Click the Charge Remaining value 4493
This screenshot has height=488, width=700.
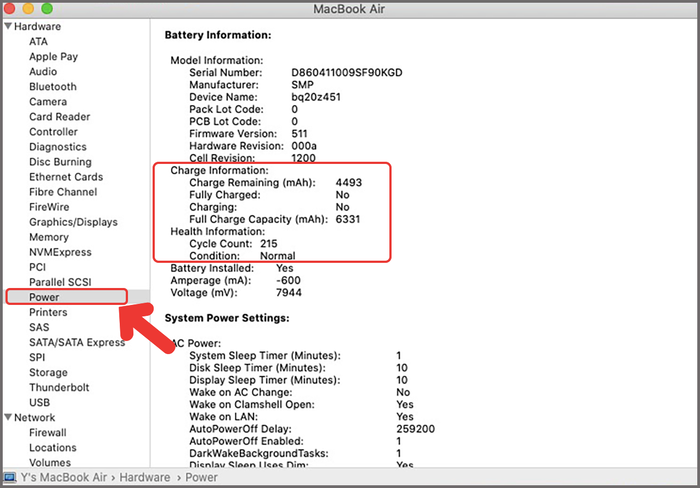[x=349, y=183]
